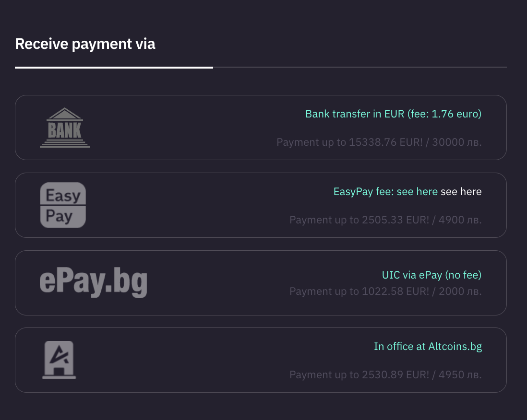Click the gray BANK building icon

65,128
